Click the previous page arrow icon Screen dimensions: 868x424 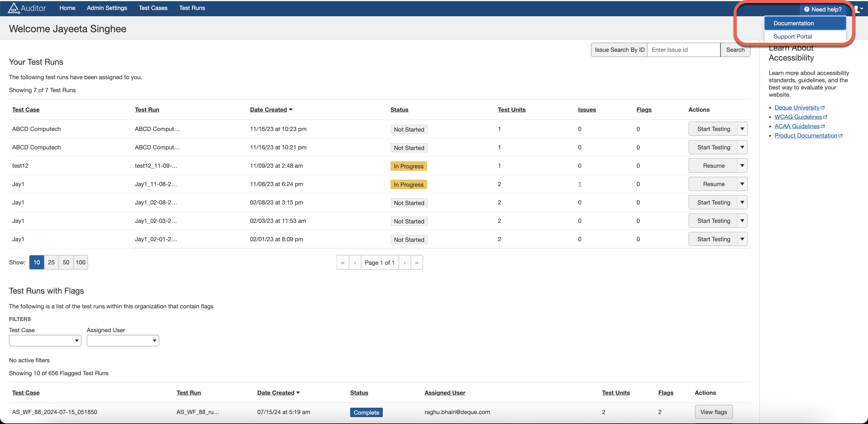pos(355,262)
